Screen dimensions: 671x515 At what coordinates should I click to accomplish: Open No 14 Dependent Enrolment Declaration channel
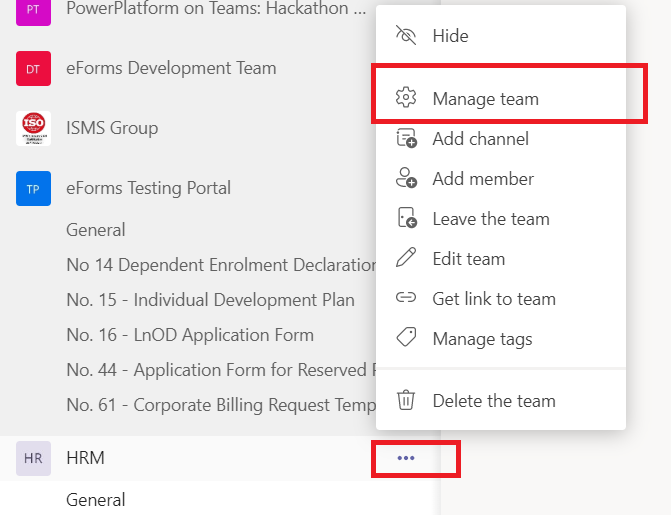221,265
